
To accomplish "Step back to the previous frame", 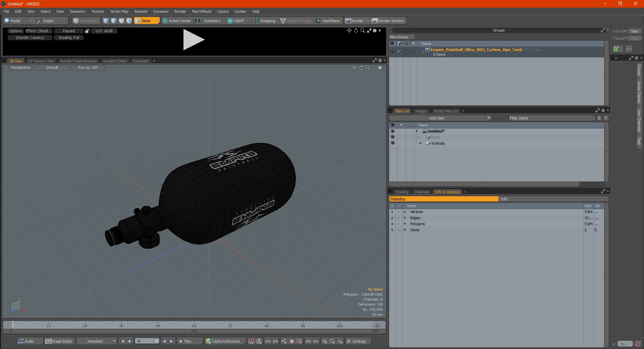I will [130, 341].
